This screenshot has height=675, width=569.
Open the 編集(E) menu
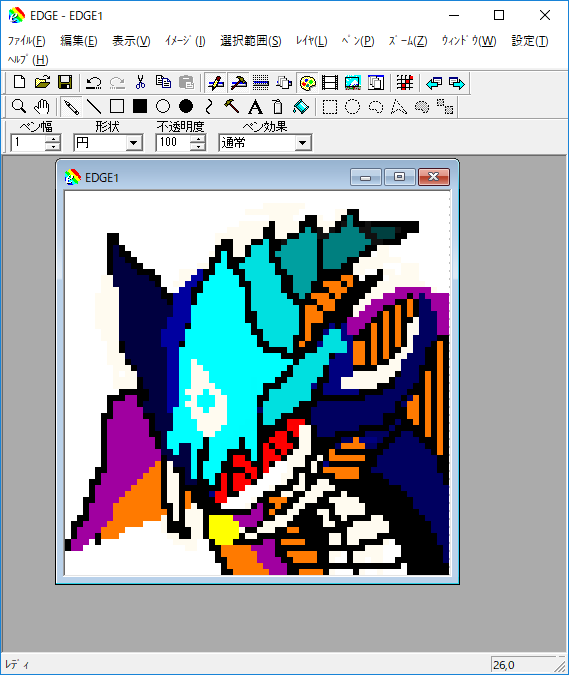(x=79, y=41)
